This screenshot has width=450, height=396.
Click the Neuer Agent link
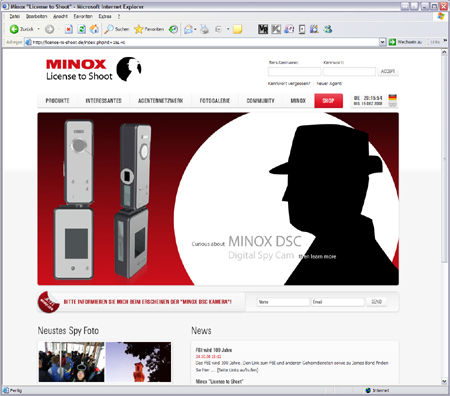(x=329, y=84)
